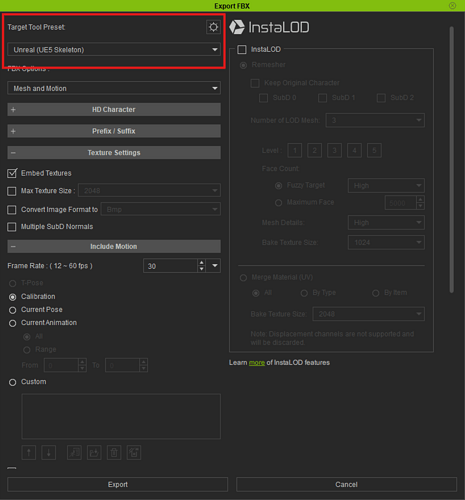
Task: Check the SubD 0 box
Action: tap(264, 98)
